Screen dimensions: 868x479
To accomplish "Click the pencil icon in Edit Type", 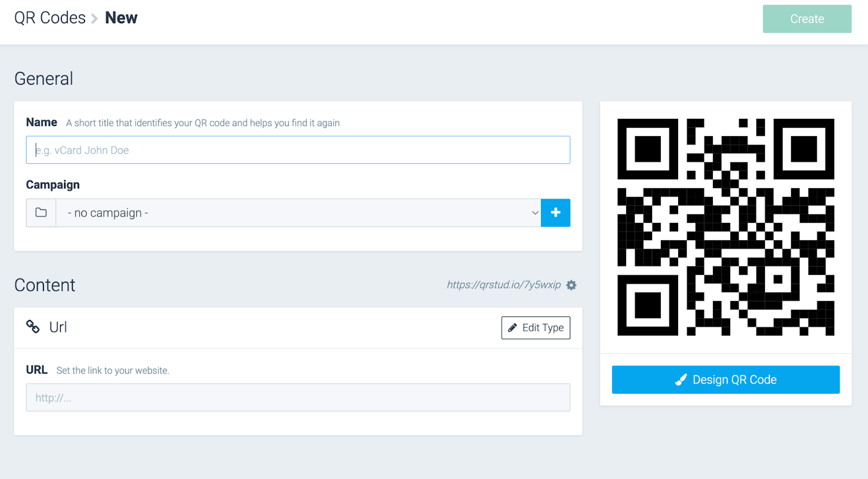I will coord(512,328).
